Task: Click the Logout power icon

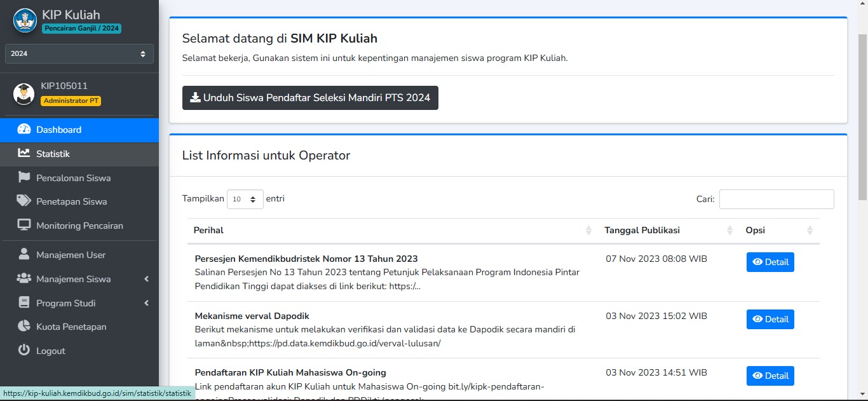Action: pyautogui.click(x=24, y=350)
